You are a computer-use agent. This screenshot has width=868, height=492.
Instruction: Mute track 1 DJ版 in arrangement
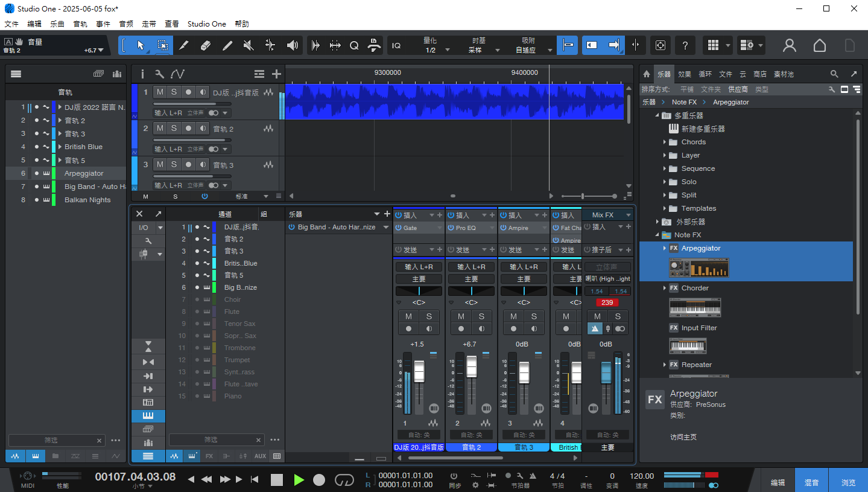point(160,92)
